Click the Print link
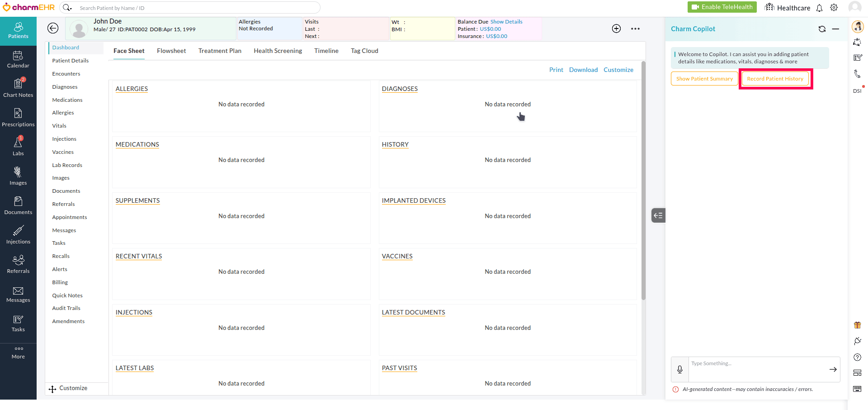This screenshot has height=410, width=868. 556,70
